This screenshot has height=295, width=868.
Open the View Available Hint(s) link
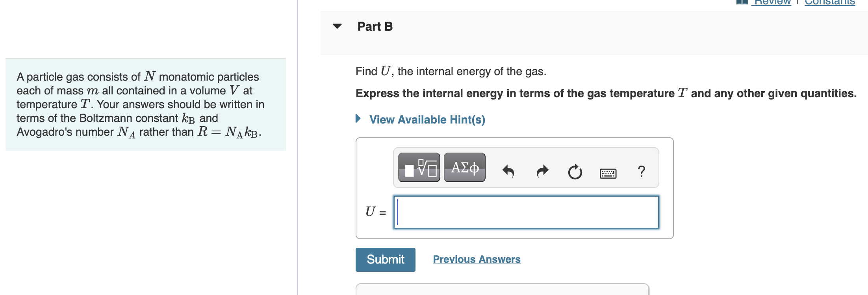pos(427,120)
